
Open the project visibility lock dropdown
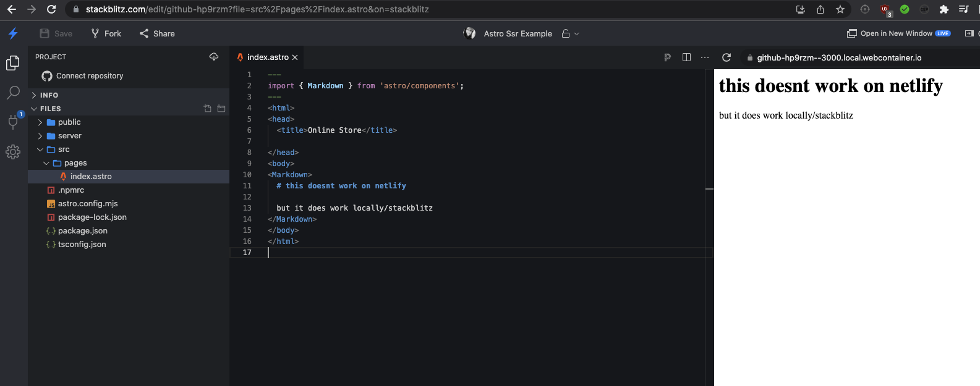[x=570, y=33]
